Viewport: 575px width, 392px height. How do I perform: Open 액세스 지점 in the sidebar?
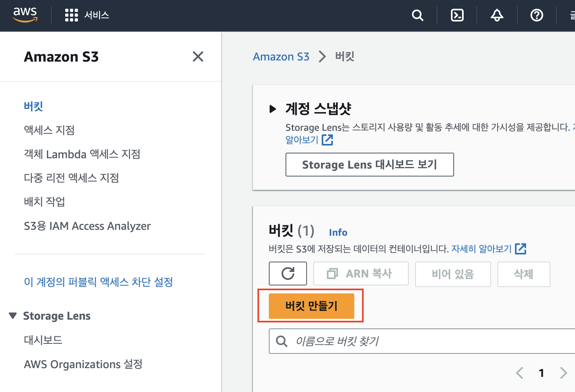[49, 130]
